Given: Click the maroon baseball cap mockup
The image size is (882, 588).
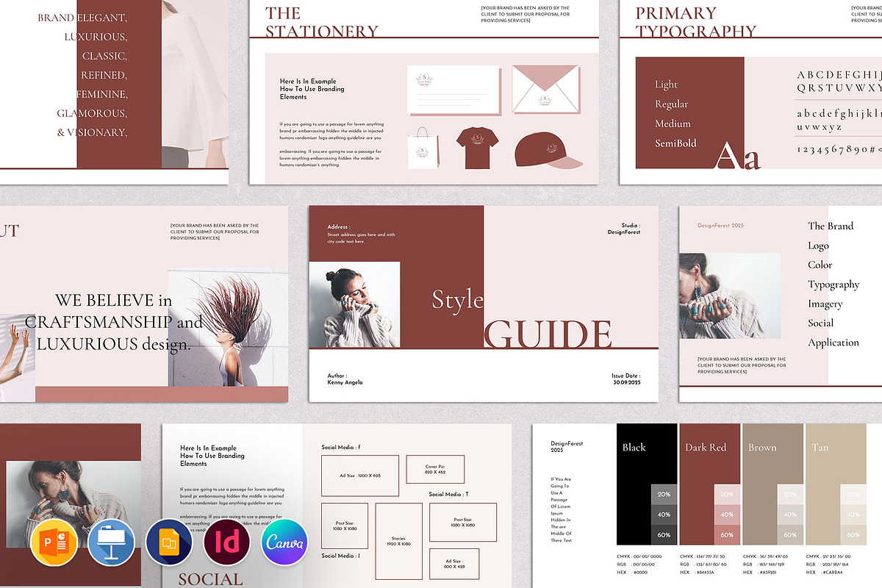Looking at the screenshot, I should 548,152.
